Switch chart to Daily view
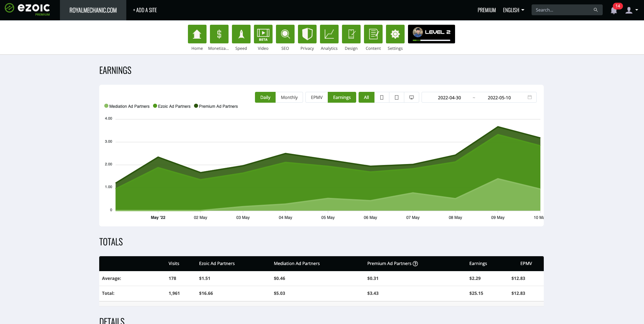Viewport: 644px width, 324px height. click(x=265, y=97)
